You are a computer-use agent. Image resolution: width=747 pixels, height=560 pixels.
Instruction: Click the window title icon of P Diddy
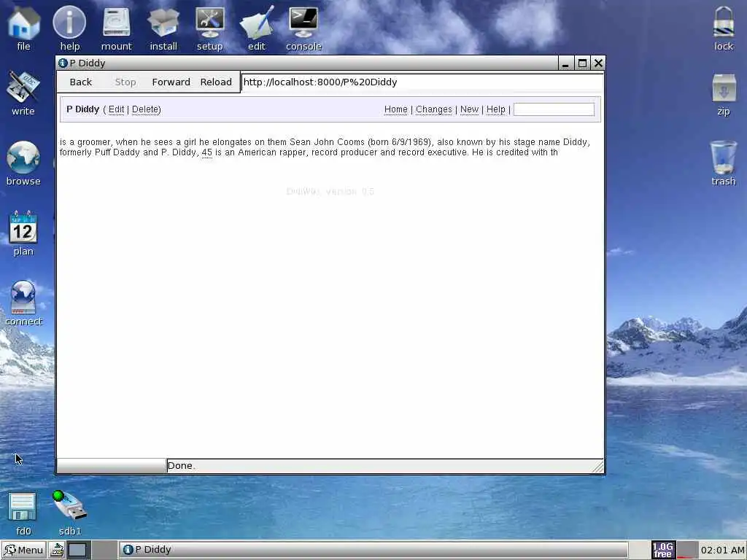[63, 63]
